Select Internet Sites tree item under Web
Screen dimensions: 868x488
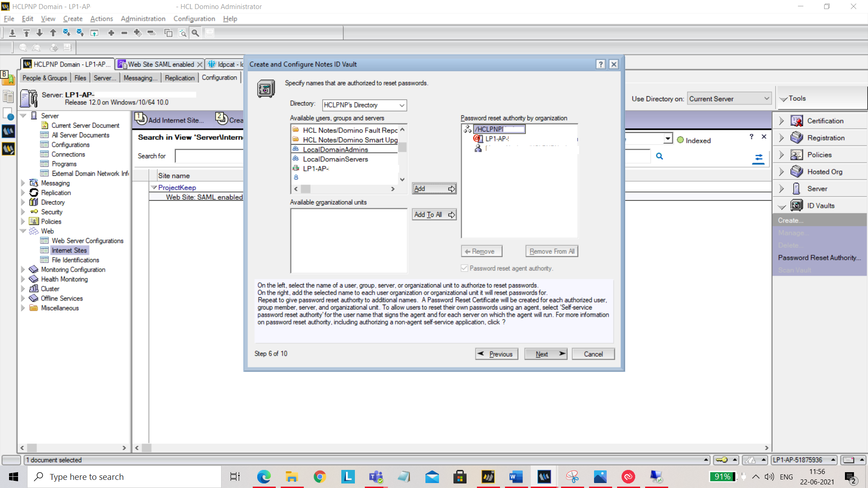pyautogui.click(x=69, y=250)
